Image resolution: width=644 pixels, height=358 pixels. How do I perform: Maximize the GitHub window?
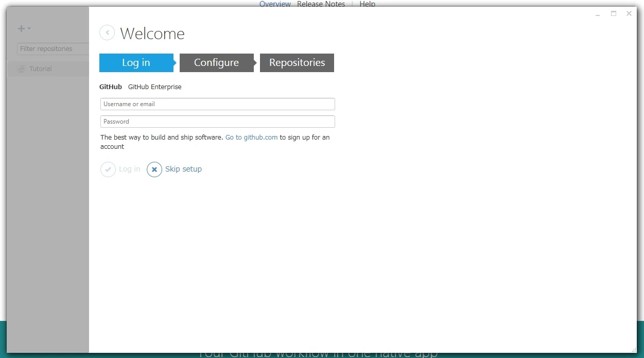614,14
